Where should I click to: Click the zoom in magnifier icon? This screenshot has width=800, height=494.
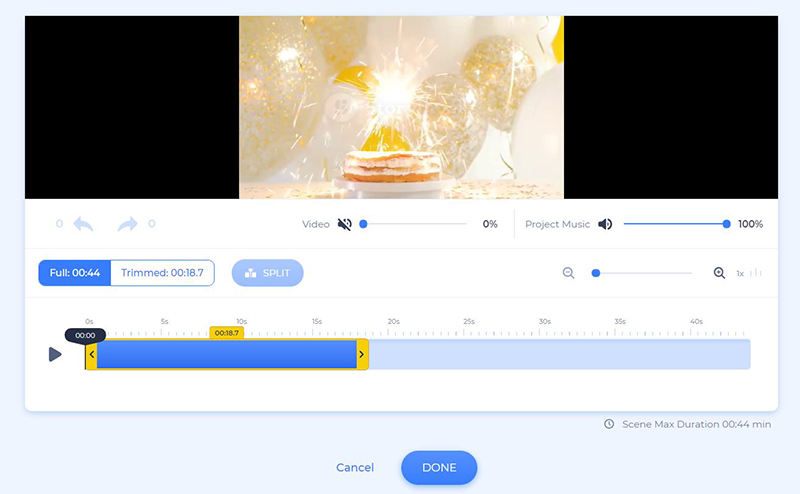[719, 273]
